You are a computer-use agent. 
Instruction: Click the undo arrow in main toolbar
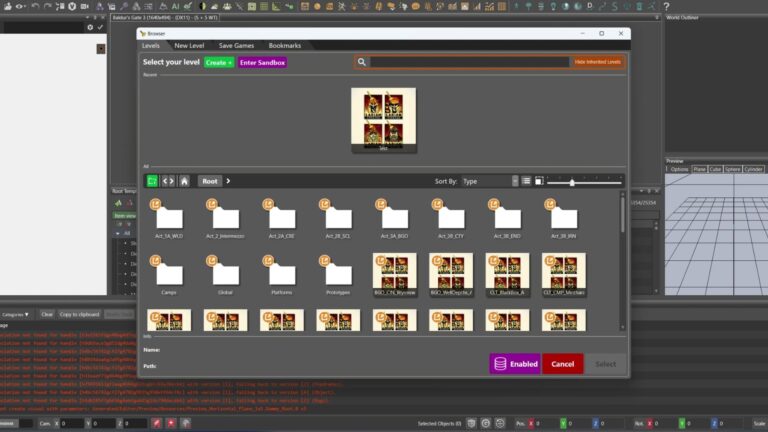(35, 6)
